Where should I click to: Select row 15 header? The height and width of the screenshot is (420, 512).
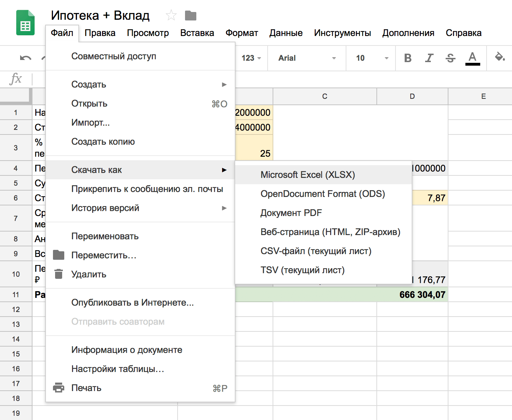[16, 354]
